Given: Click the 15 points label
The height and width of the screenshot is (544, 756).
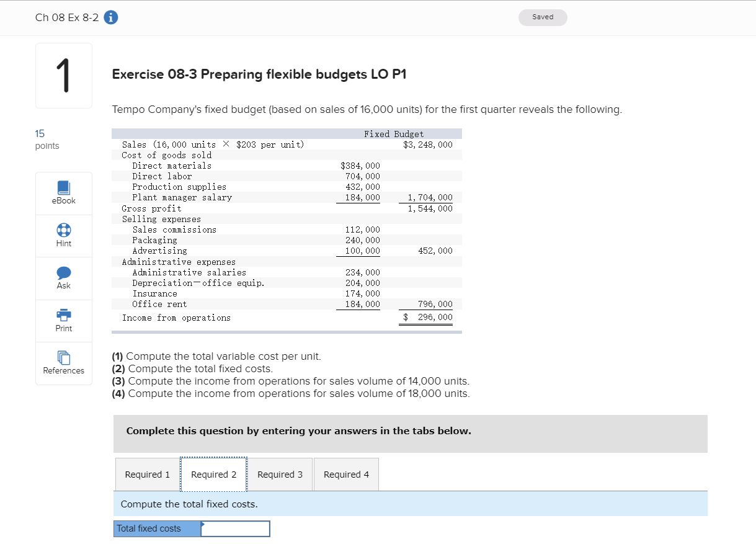Looking at the screenshot, I should click(x=47, y=140).
